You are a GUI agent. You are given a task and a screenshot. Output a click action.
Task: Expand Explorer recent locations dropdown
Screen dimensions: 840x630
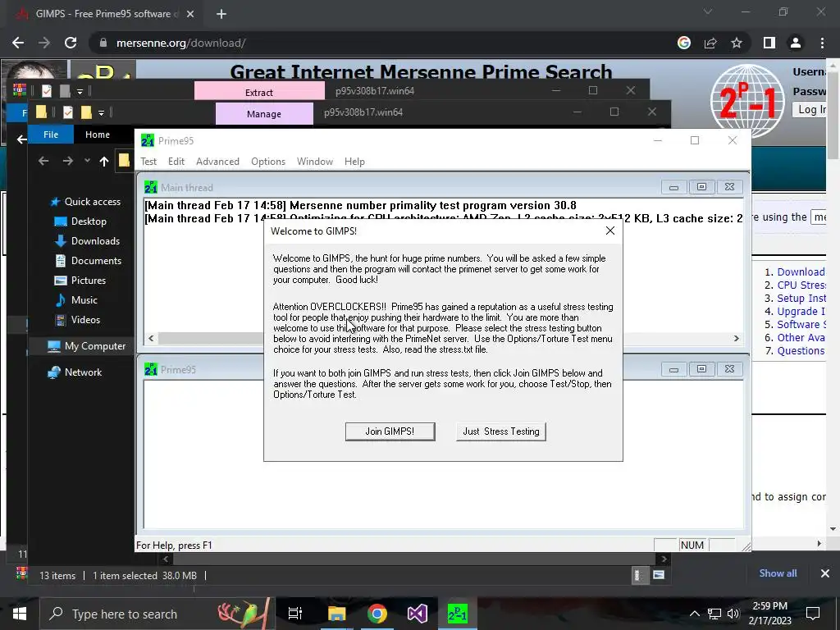click(87, 160)
